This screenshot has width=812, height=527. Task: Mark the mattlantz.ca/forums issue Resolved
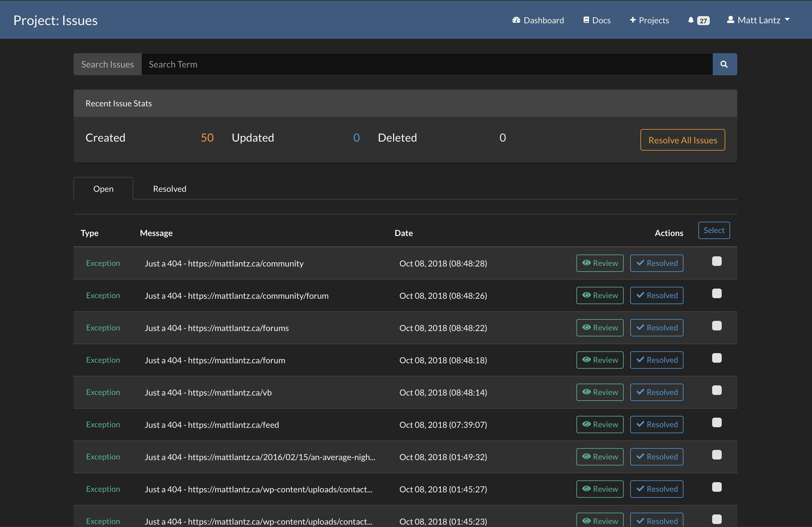(x=657, y=328)
